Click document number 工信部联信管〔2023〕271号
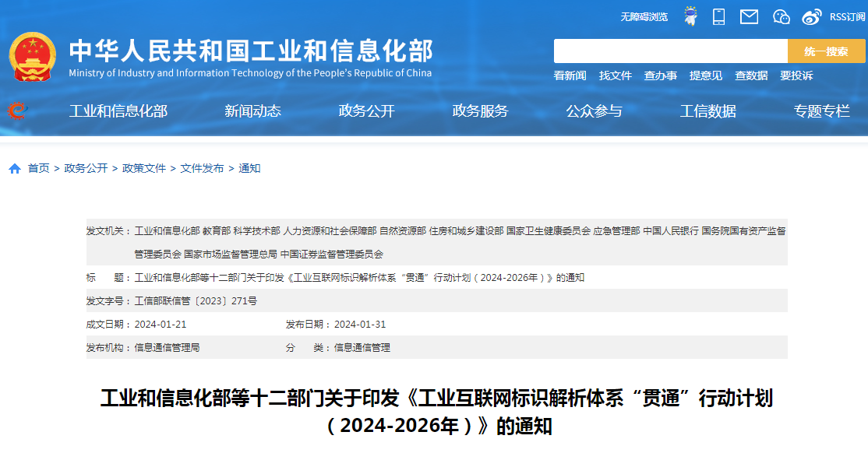The image size is (868, 453). point(196,301)
